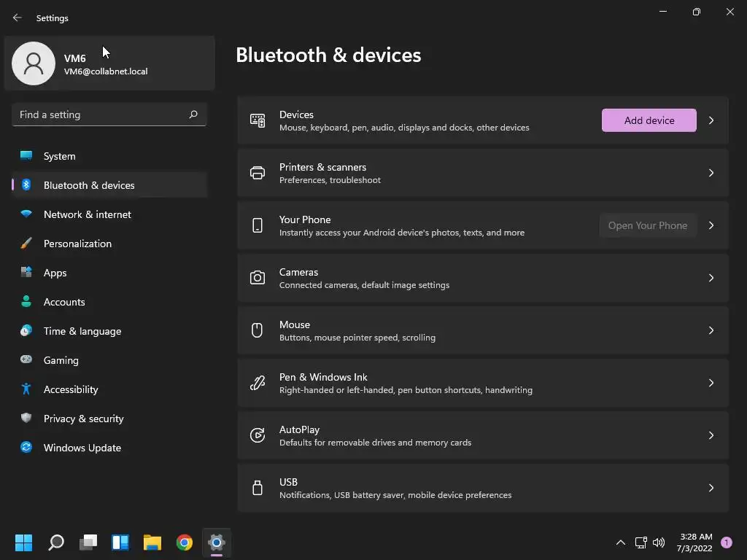Select System in the sidebar

109,156
